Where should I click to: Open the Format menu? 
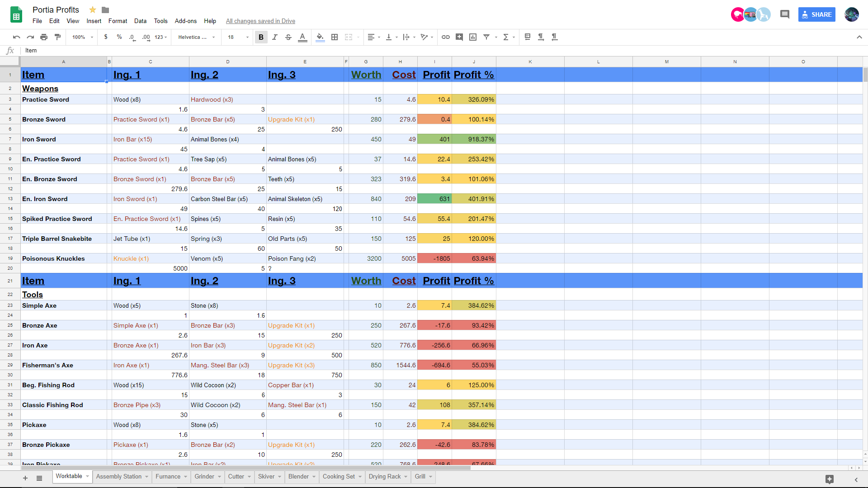click(118, 21)
